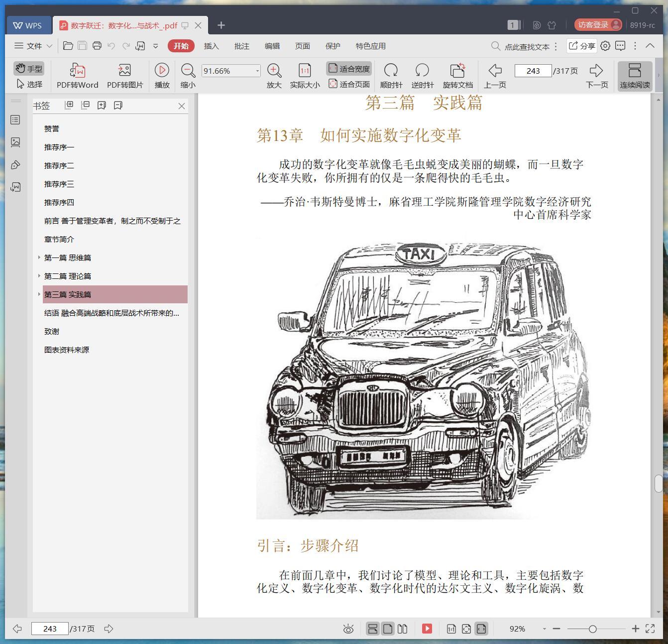
Task: Open settings gear in top right
Action: [605, 46]
